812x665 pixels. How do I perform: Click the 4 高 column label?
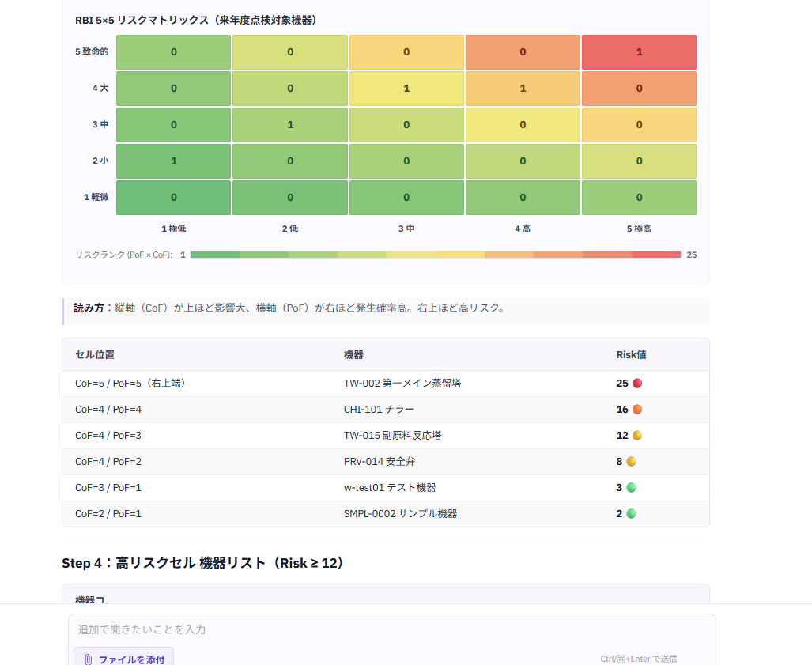click(523, 229)
